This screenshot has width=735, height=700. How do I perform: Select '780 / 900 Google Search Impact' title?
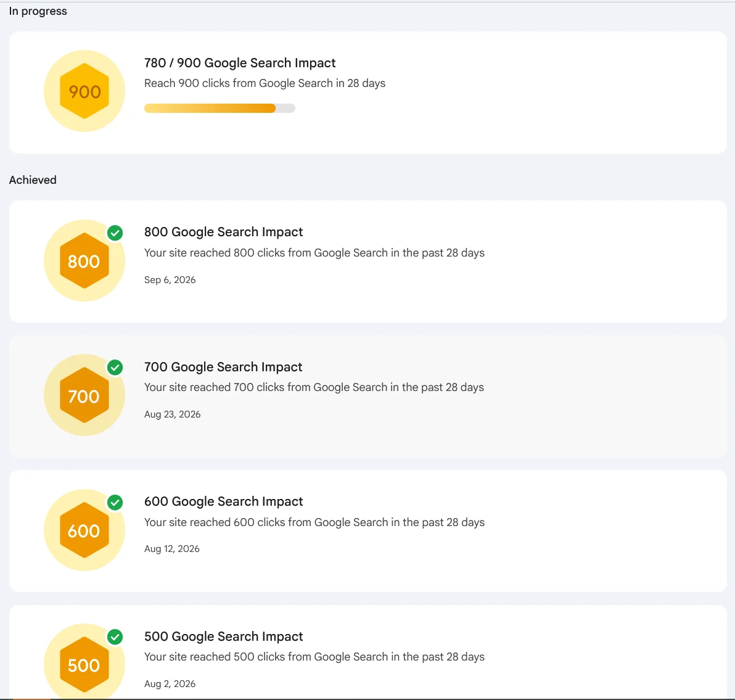point(239,63)
